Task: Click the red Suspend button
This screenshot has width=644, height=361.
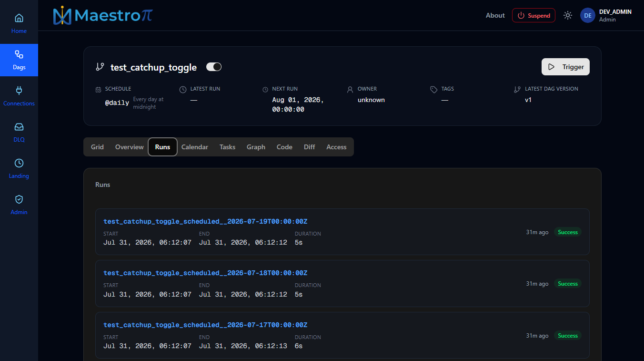Action: tap(533, 15)
